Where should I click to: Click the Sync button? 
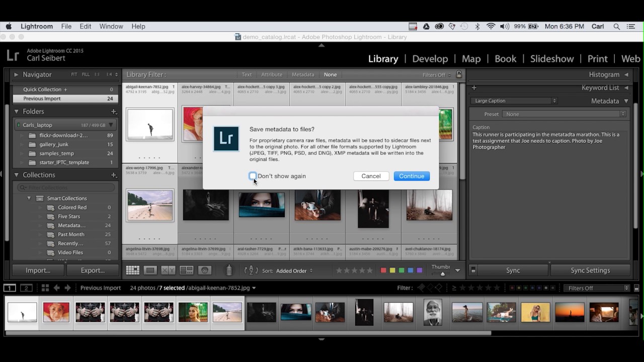coord(513,270)
